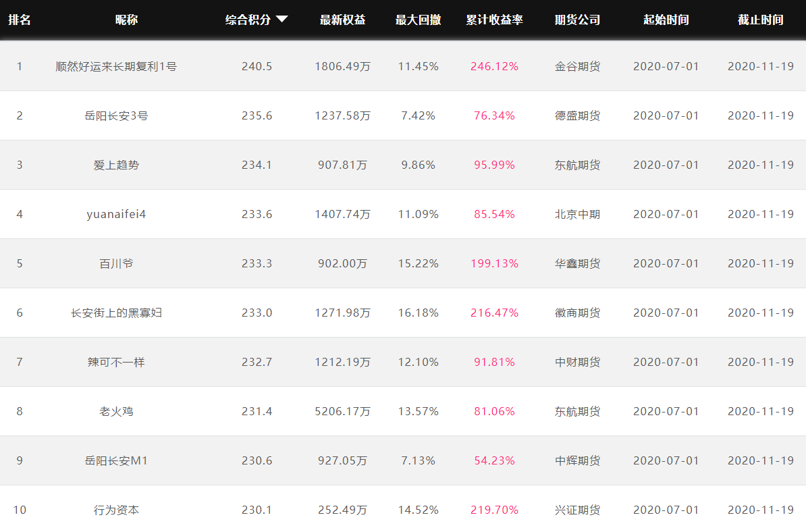Open nickname 岳阳长安3号
This screenshot has width=806, height=532.
[116, 115]
